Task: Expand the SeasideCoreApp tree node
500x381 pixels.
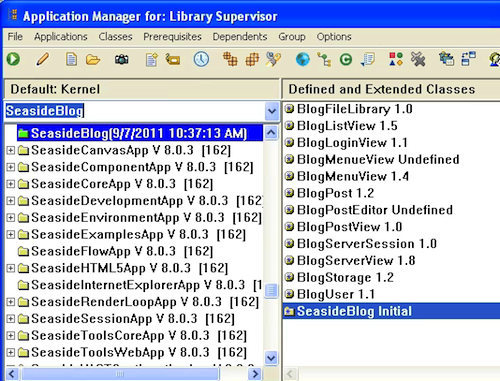Action: [x=11, y=184]
